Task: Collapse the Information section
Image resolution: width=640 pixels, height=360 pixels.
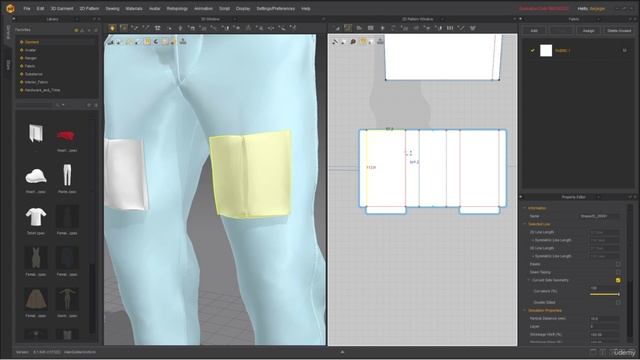Action: point(525,208)
